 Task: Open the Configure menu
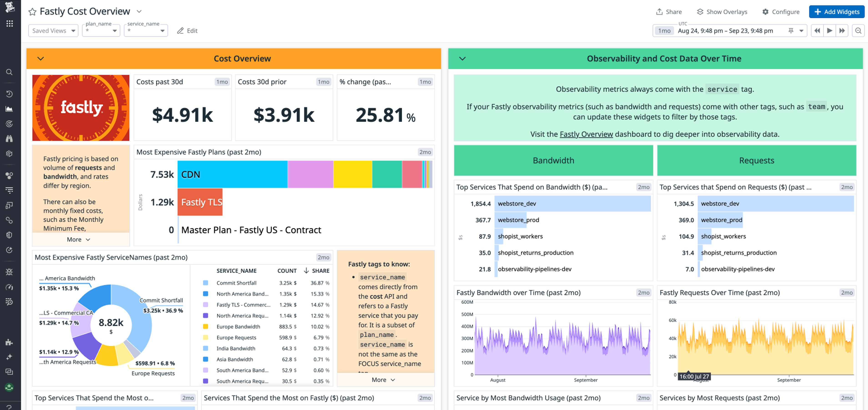[781, 11]
